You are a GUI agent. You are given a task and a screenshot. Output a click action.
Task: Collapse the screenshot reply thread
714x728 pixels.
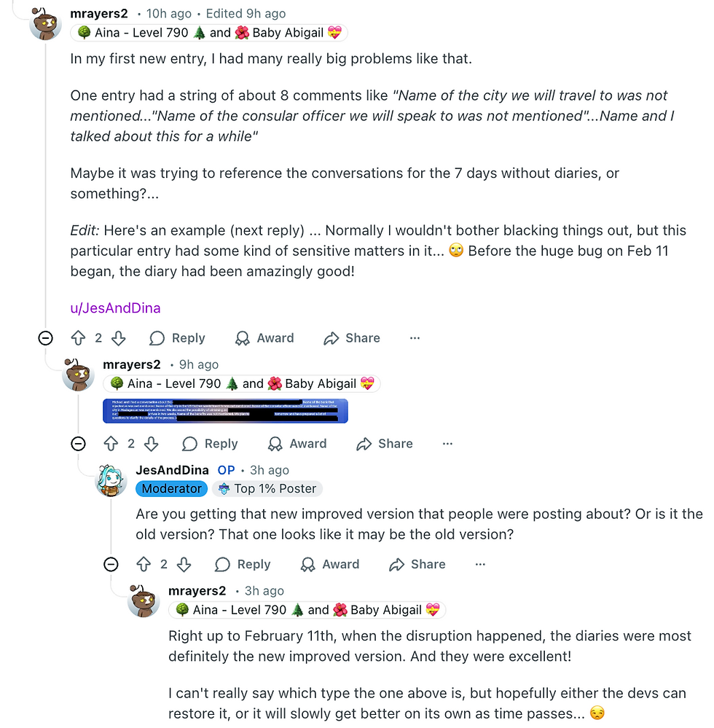78,443
